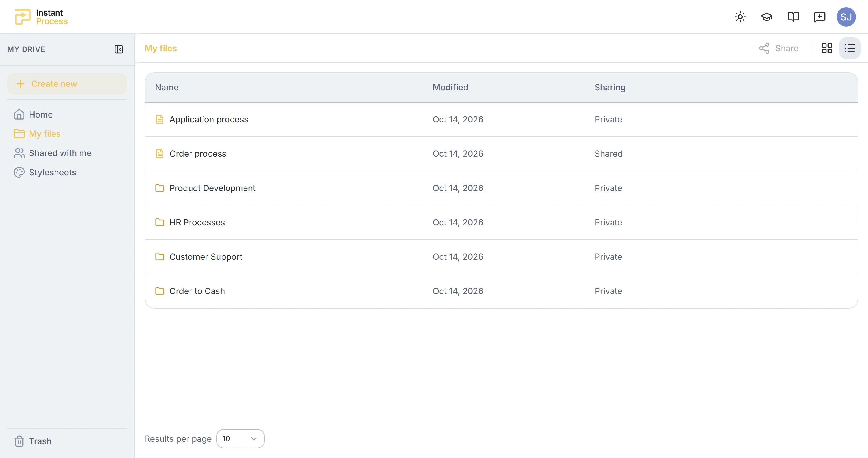
Task: Open the Customer Support folder name
Action: click(x=206, y=257)
